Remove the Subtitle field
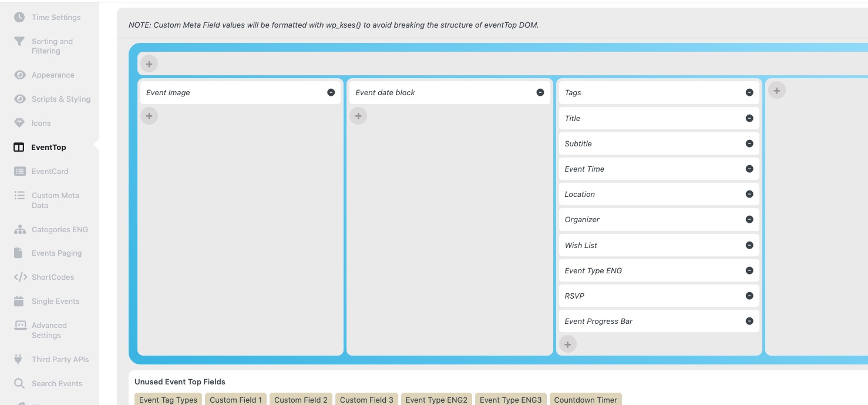The width and height of the screenshot is (868, 405). pyautogui.click(x=749, y=143)
